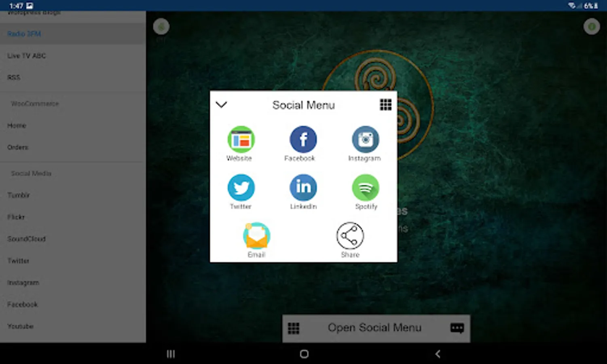Collapse Social Menu with the down chevron
The height and width of the screenshot is (364, 607).
[x=221, y=105]
